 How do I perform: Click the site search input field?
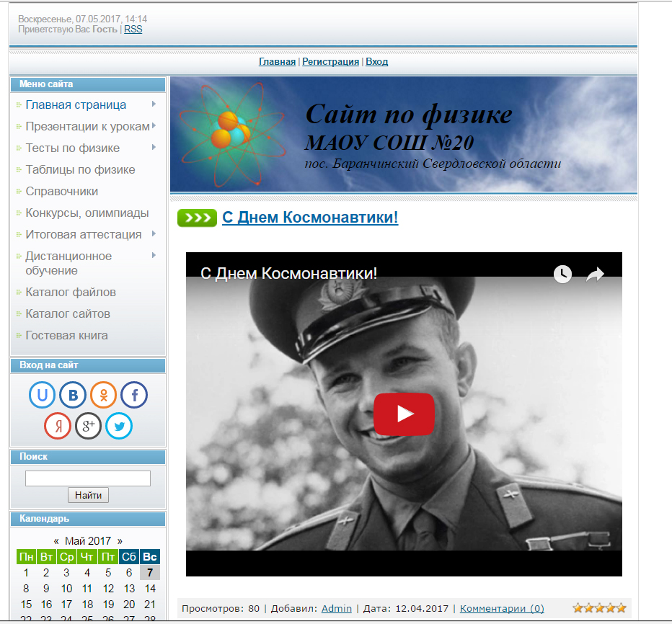coord(88,478)
